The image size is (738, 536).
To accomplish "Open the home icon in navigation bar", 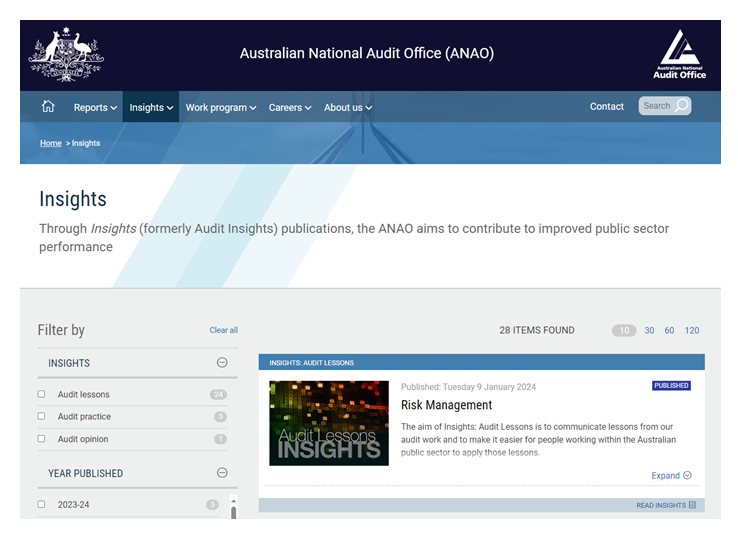I will click(x=48, y=106).
